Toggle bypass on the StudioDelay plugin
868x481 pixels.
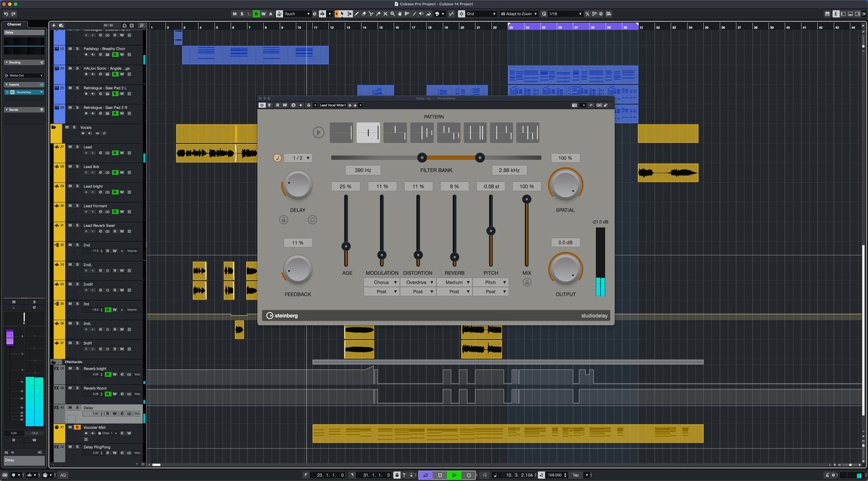(x=262, y=105)
